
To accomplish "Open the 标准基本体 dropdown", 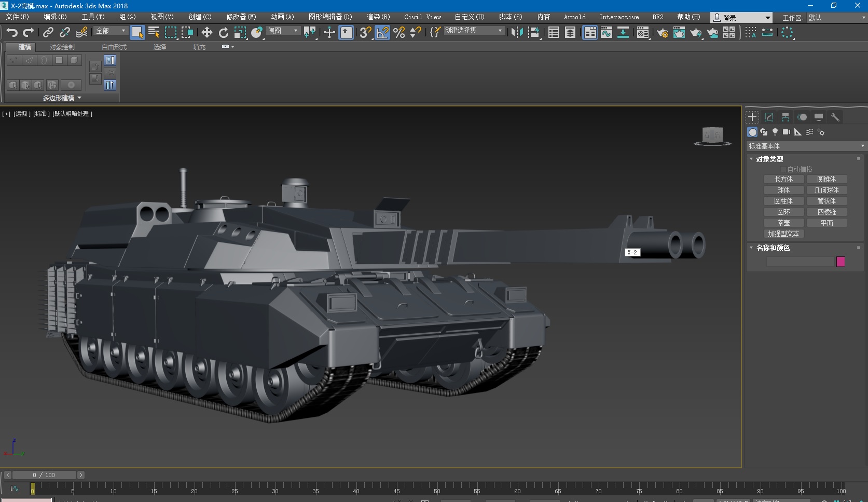I will click(806, 146).
